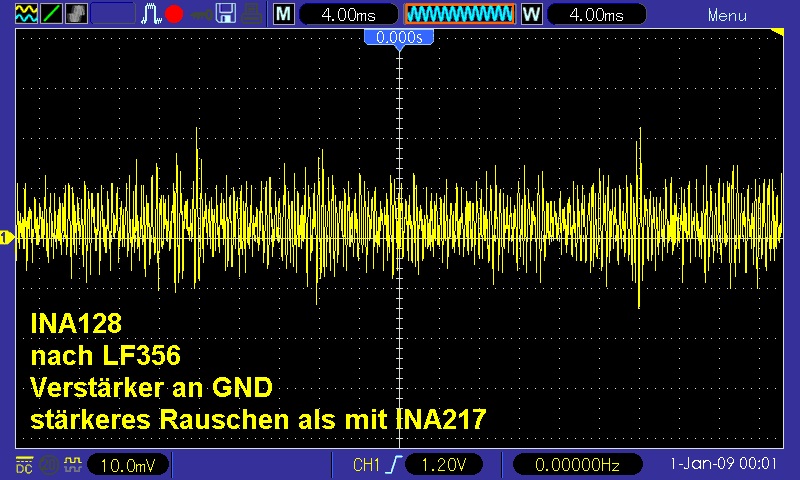Click the yellow trigger level marker at top-right corner
Screen dimensions: 800x480
click(777, 33)
